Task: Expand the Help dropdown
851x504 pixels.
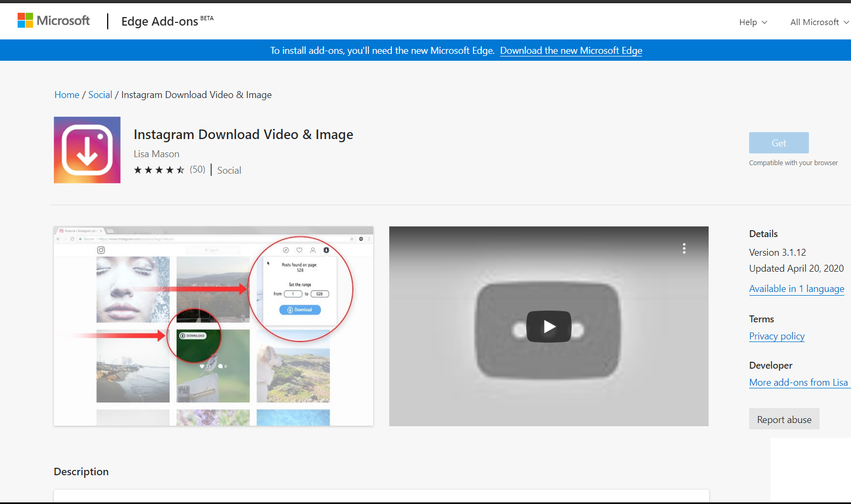Action: [753, 22]
